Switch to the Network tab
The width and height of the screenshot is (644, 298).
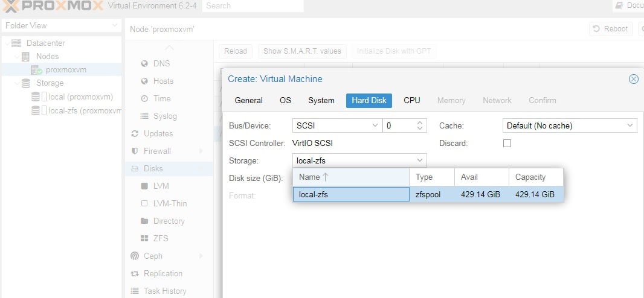click(x=497, y=100)
